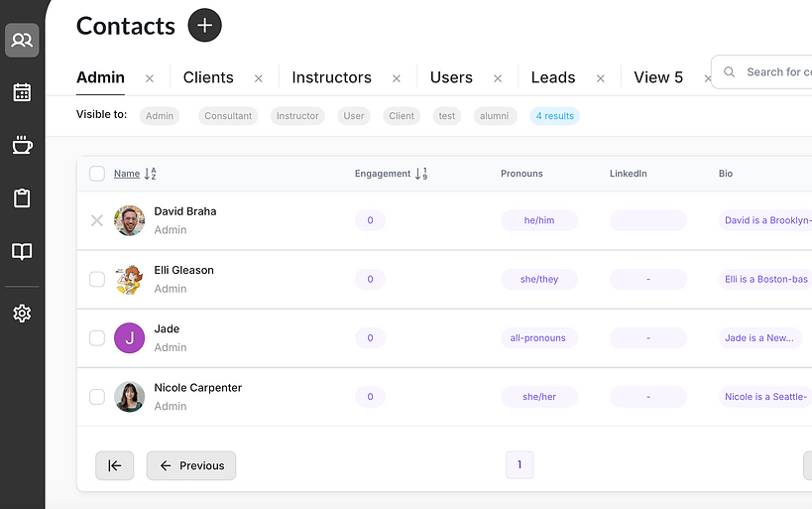This screenshot has width=812, height=509.
Task: Jump to first page arrow button
Action: coord(114,465)
